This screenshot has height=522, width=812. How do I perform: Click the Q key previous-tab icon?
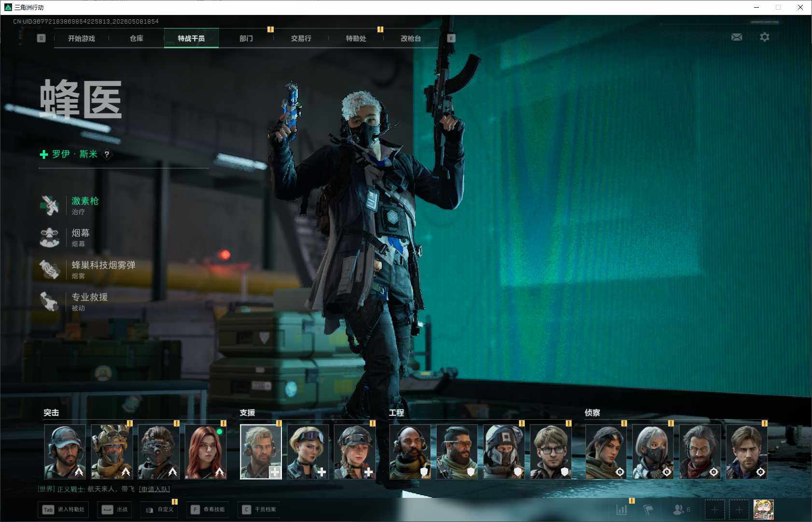[41, 38]
